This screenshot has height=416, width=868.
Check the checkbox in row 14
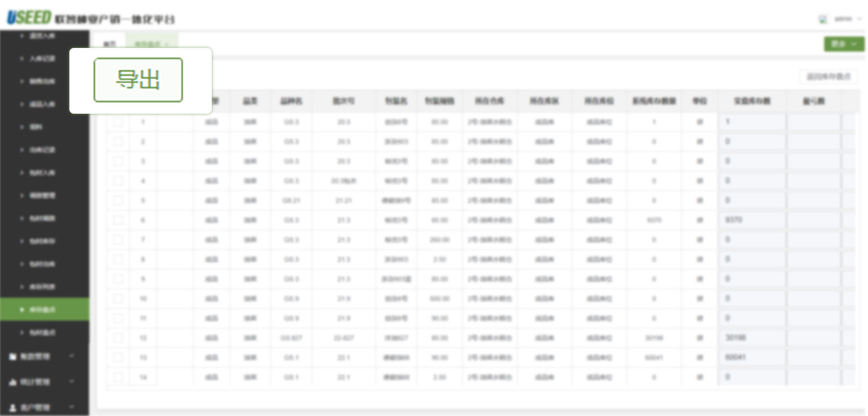(118, 377)
